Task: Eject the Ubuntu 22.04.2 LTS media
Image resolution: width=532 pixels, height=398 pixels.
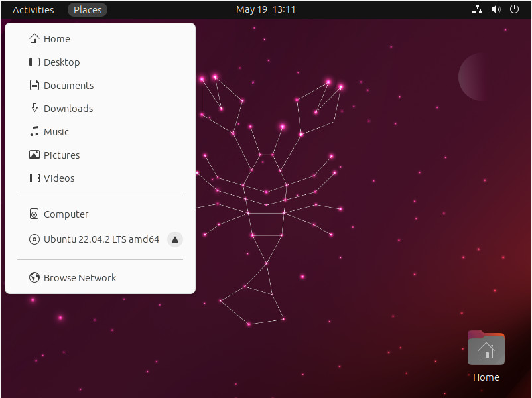Action: 174,239
